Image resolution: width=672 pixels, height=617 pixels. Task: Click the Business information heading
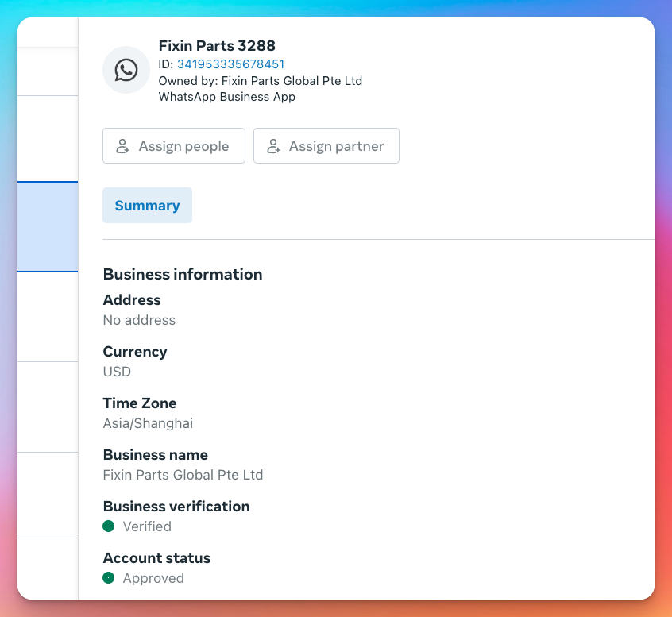coord(183,274)
